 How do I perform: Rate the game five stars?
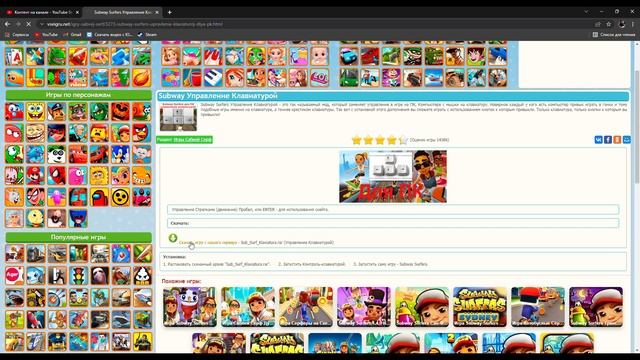[403, 140]
